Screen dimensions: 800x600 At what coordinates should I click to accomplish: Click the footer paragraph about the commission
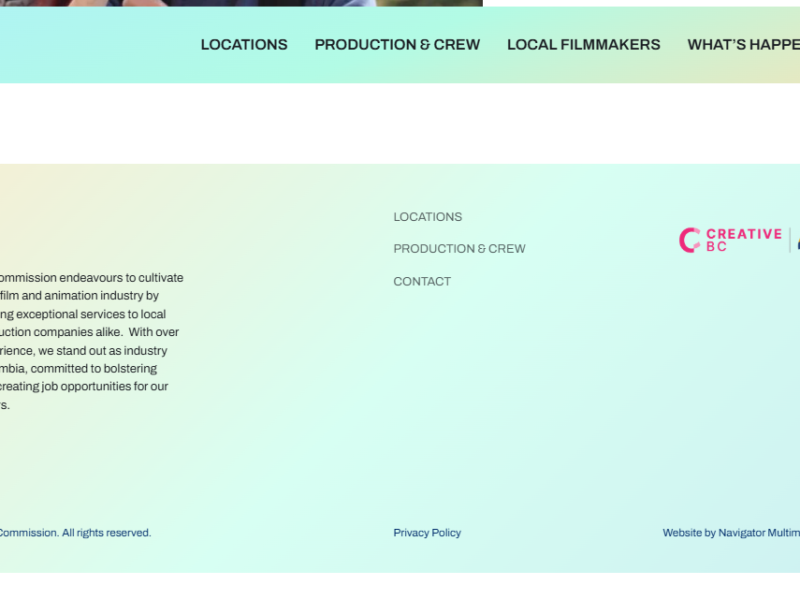[x=90, y=341]
